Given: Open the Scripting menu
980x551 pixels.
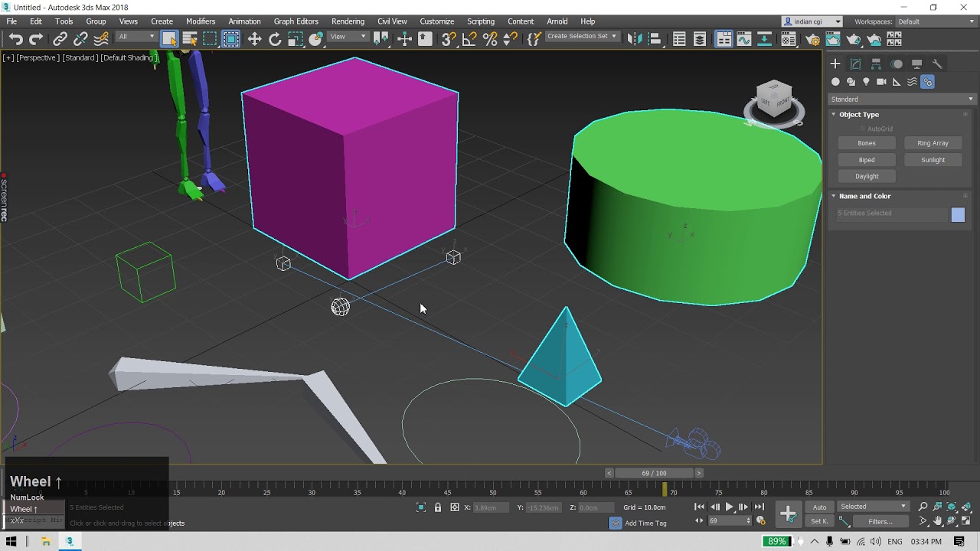Looking at the screenshot, I should 481,21.
